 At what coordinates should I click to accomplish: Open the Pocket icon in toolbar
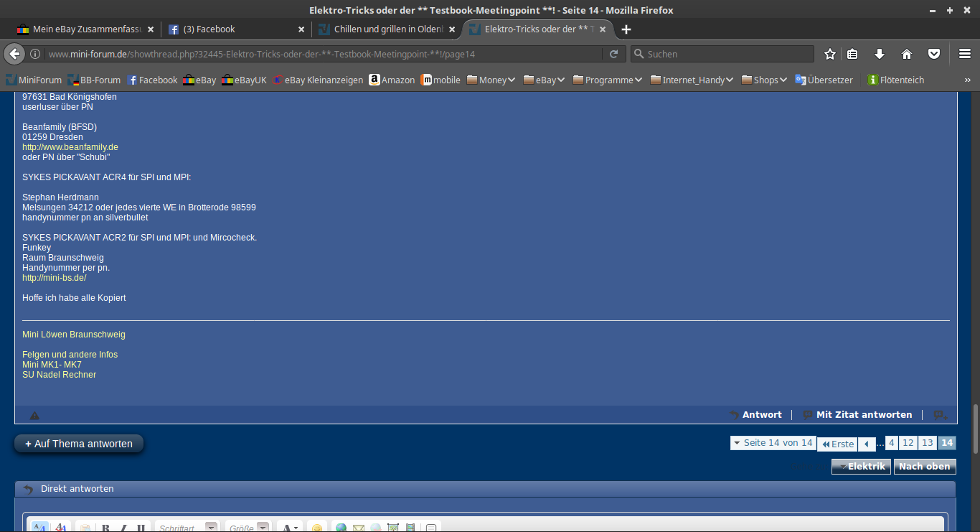pos(933,54)
